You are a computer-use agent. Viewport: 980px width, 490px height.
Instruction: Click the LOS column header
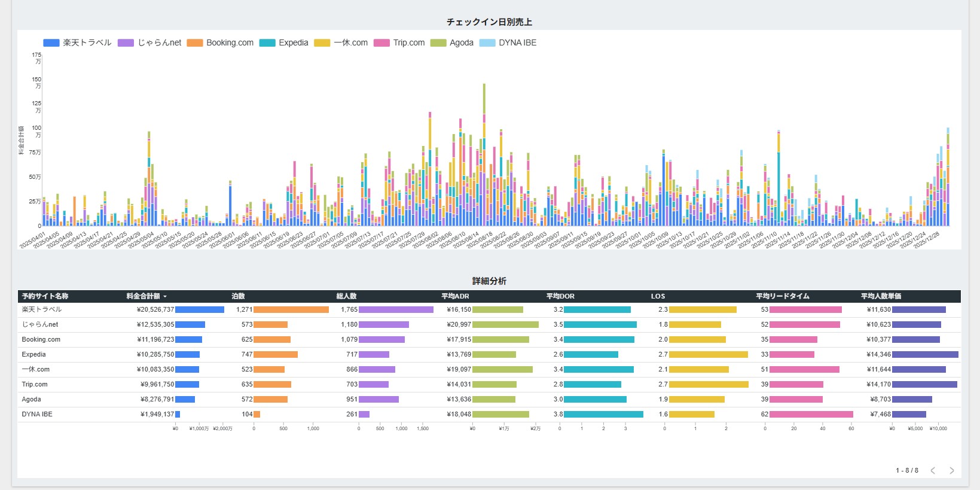658,296
